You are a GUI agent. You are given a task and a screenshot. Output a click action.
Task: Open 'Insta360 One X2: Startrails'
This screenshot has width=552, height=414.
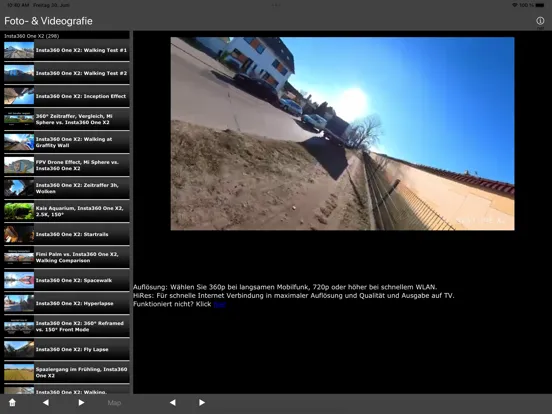click(x=67, y=234)
